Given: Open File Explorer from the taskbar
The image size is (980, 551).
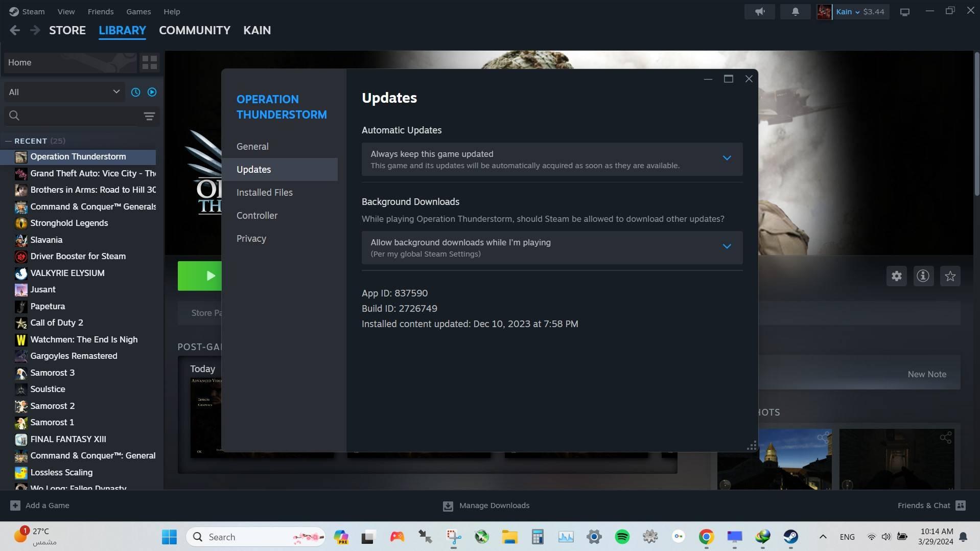Looking at the screenshot, I should click(509, 537).
